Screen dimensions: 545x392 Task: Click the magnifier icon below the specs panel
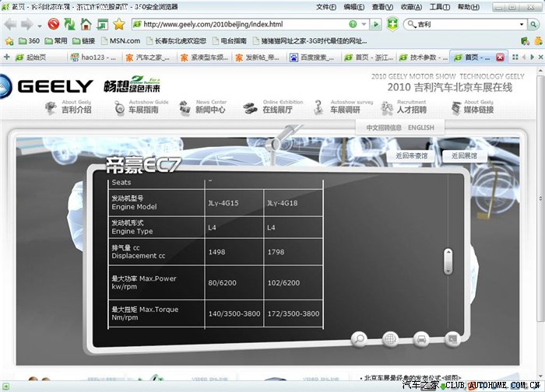(360, 338)
